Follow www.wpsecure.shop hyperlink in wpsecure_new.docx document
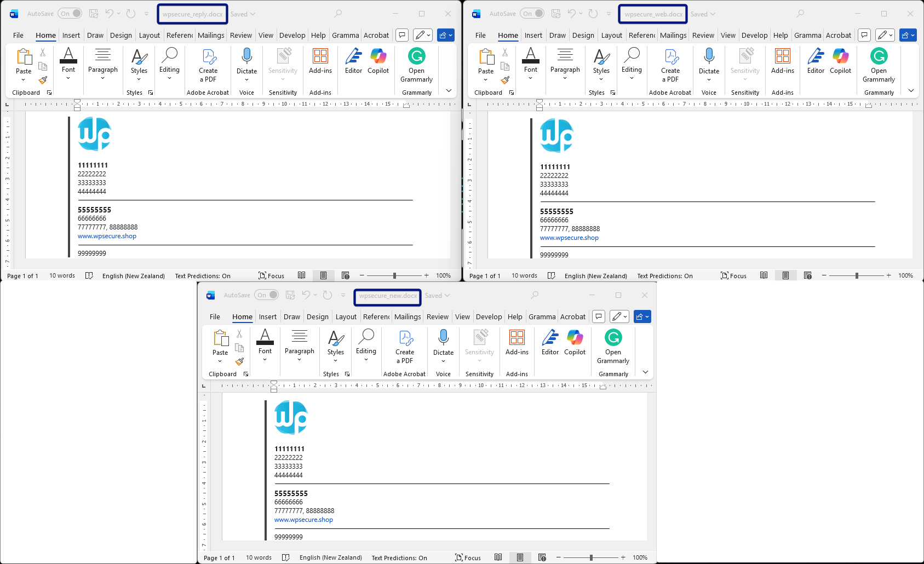The width and height of the screenshot is (924, 564). point(303,520)
